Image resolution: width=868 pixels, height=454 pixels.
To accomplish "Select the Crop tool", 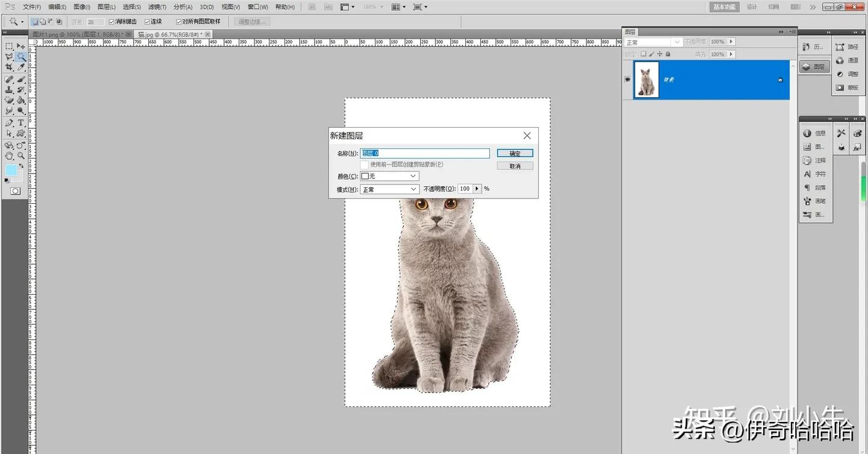I will (x=8, y=66).
